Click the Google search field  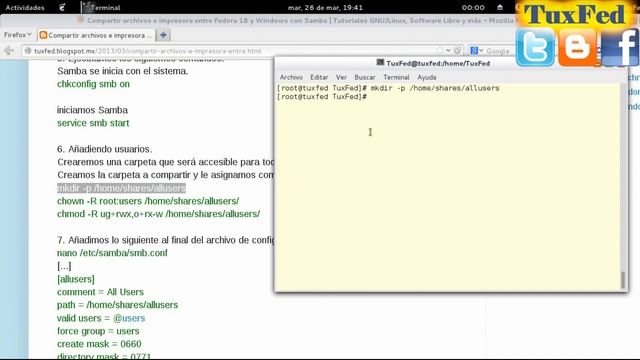point(499,51)
